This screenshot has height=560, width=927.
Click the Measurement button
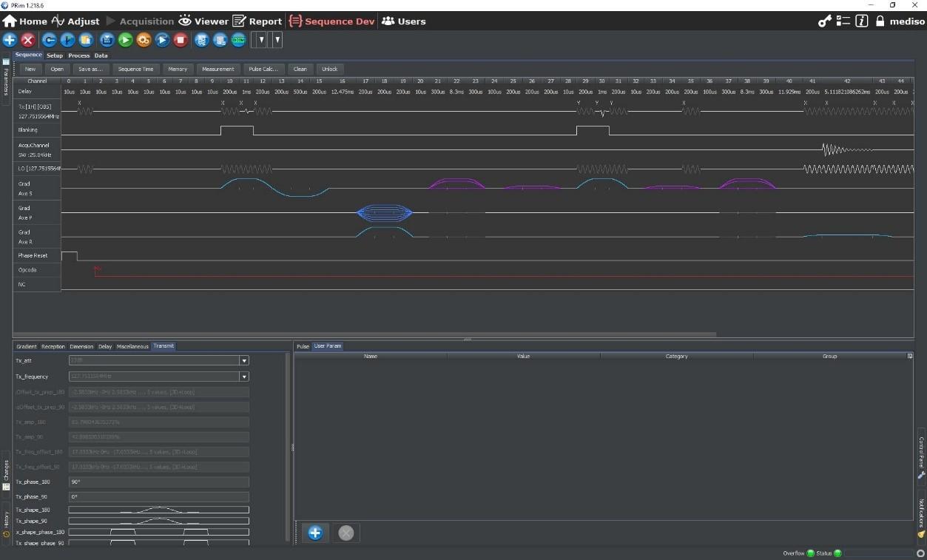point(218,69)
